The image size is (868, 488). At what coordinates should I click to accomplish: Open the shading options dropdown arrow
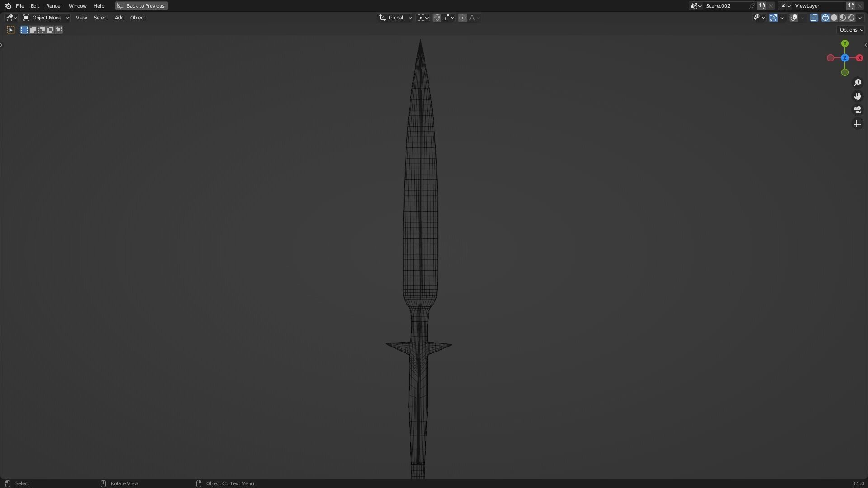860,18
